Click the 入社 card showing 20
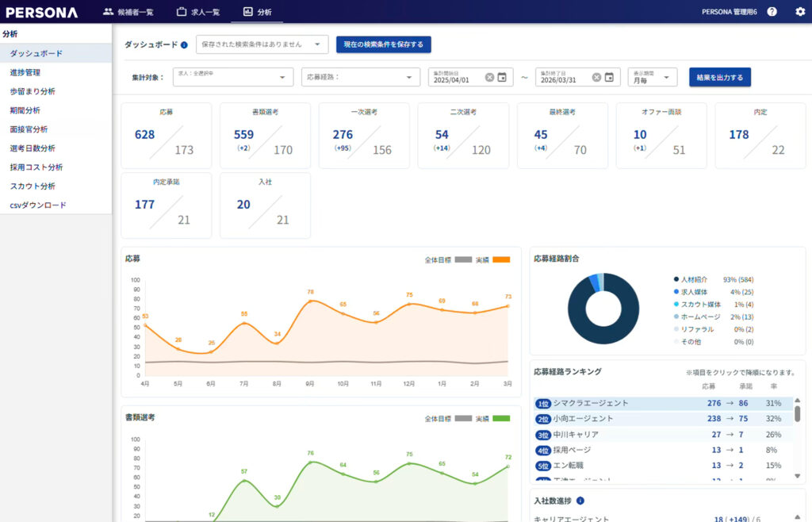The height and width of the screenshot is (522, 812). (265, 205)
